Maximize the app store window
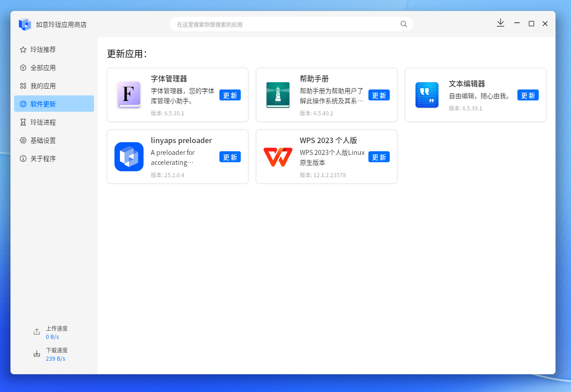The width and height of the screenshot is (571, 392). (531, 24)
